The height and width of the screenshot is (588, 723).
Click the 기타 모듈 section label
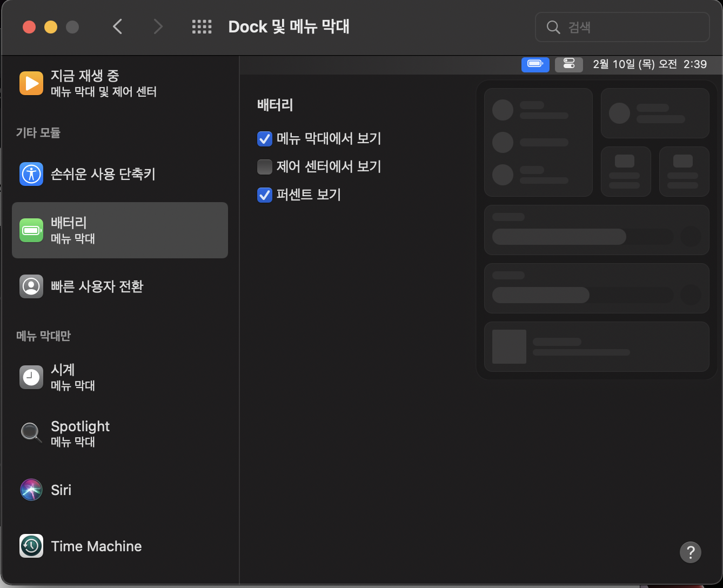pyautogui.click(x=38, y=132)
